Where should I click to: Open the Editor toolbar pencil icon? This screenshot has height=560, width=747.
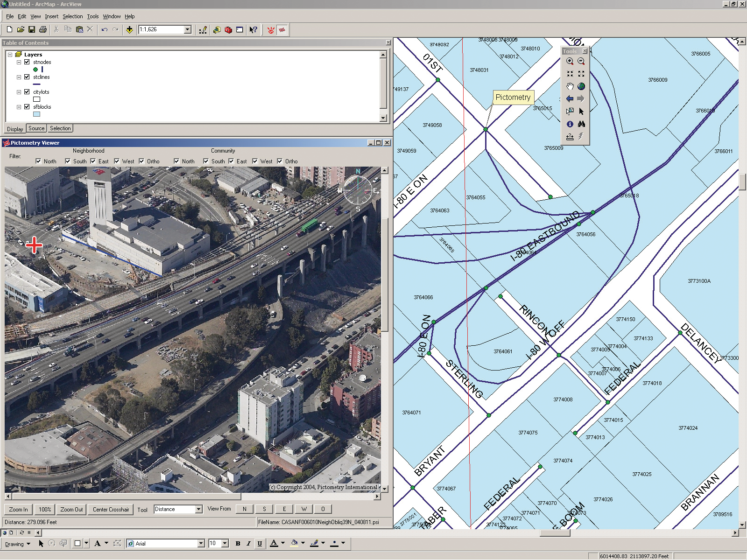point(203,29)
